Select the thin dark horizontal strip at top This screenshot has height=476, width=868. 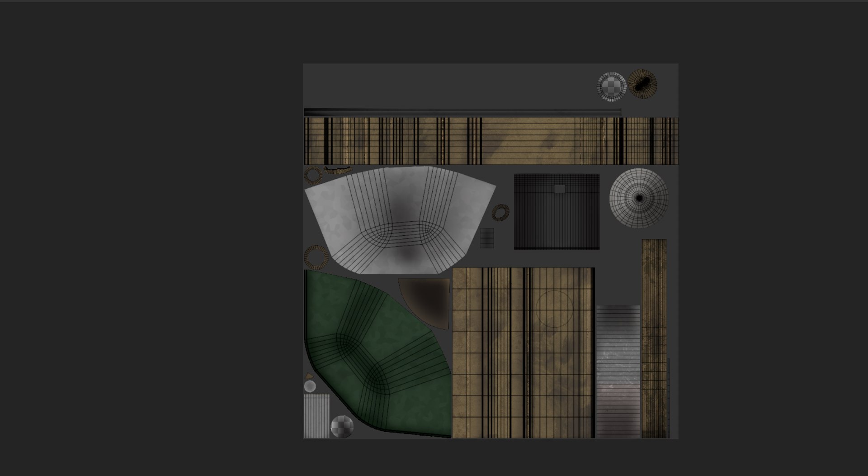[x=462, y=112]
